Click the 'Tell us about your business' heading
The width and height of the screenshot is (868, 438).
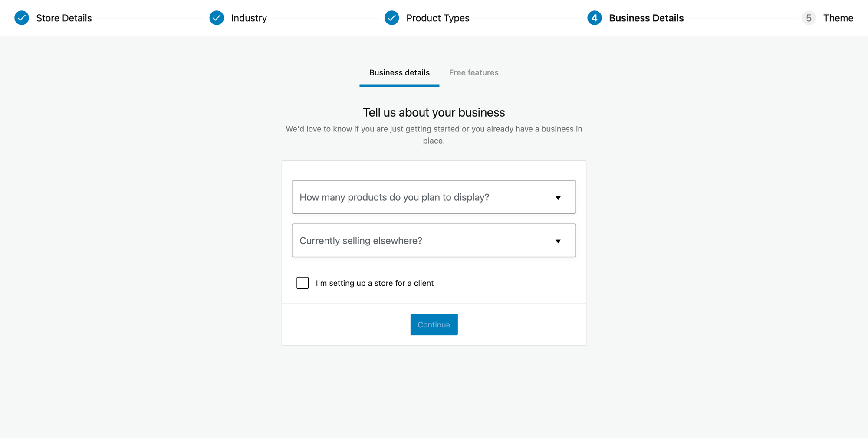click(434, 112)
